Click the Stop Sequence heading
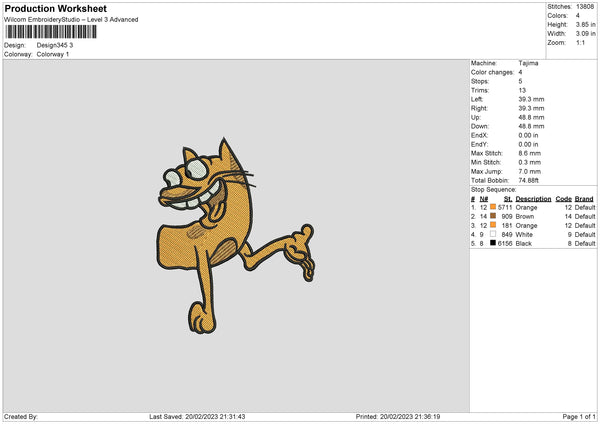 tap(494, 190)
